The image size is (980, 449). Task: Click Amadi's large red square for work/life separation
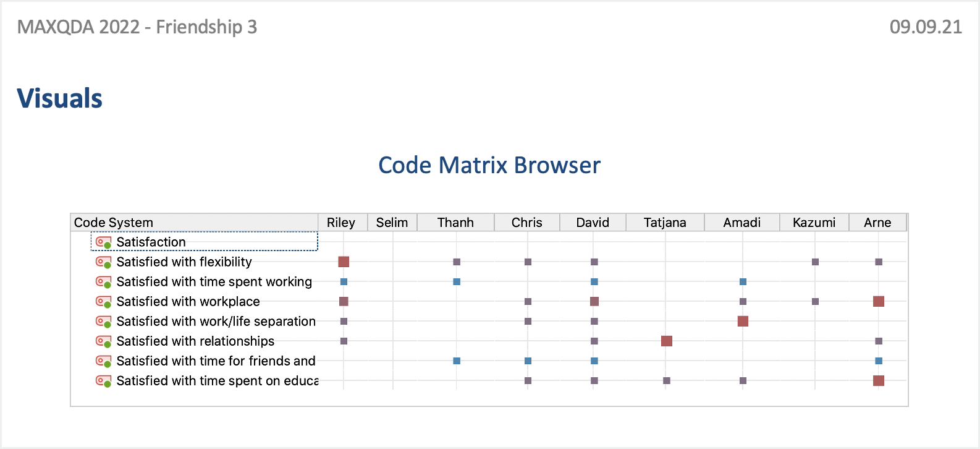click(x=743, y=321)
